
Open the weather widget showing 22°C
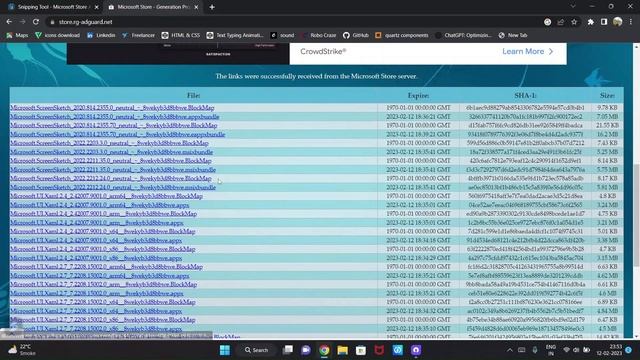point(21,350)
